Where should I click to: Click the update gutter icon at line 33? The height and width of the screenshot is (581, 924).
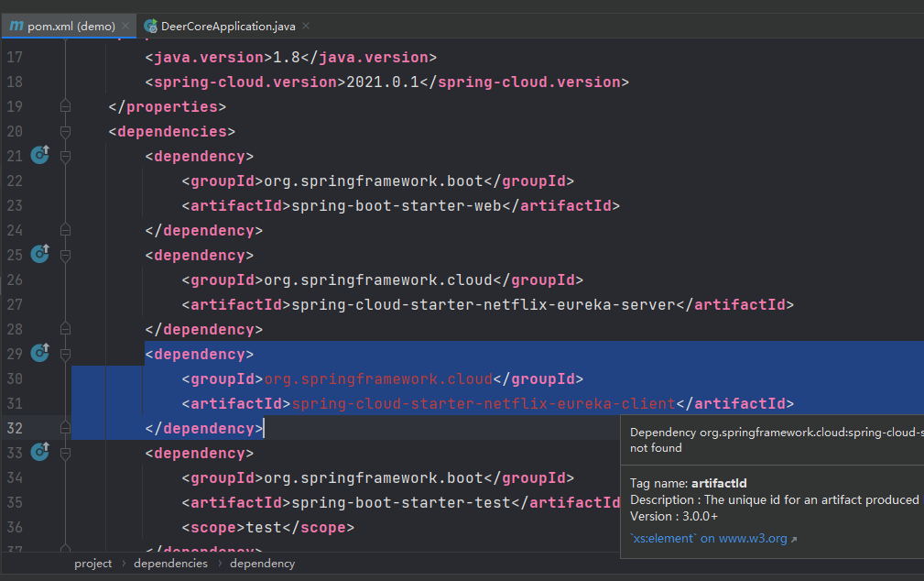[x=39, y=452]
